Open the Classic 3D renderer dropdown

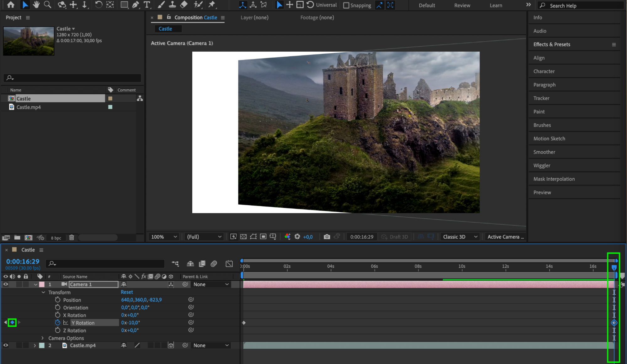(460, 237)
